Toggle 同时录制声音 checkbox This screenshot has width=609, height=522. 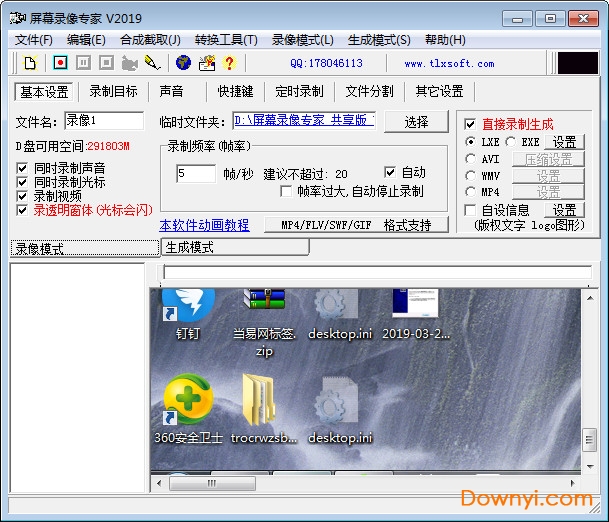pos(22,168)
